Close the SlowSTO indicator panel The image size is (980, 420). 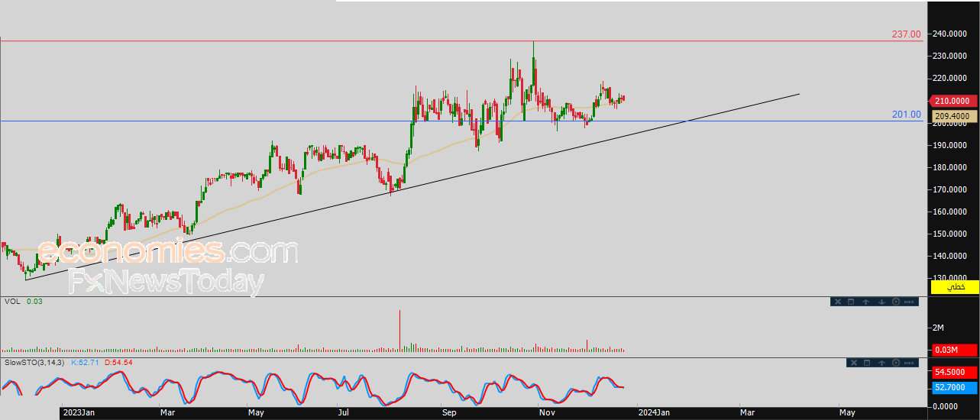854,363
